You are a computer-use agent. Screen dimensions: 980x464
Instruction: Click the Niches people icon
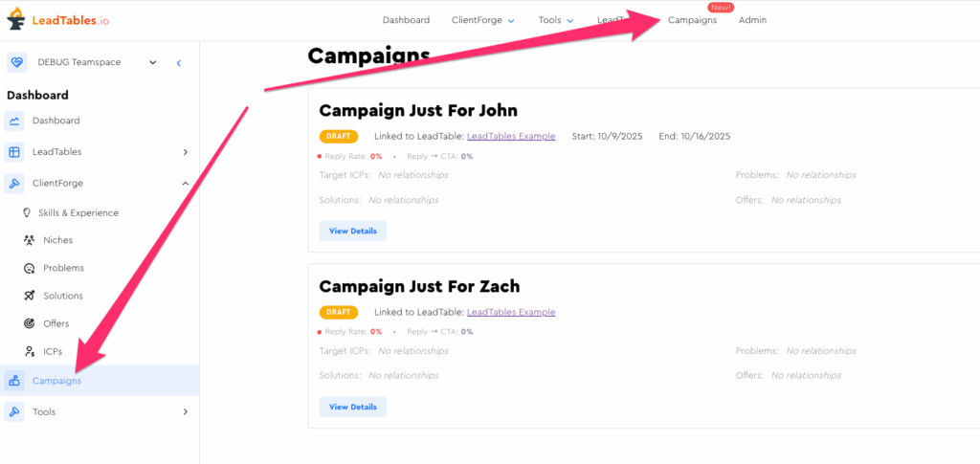29,240
